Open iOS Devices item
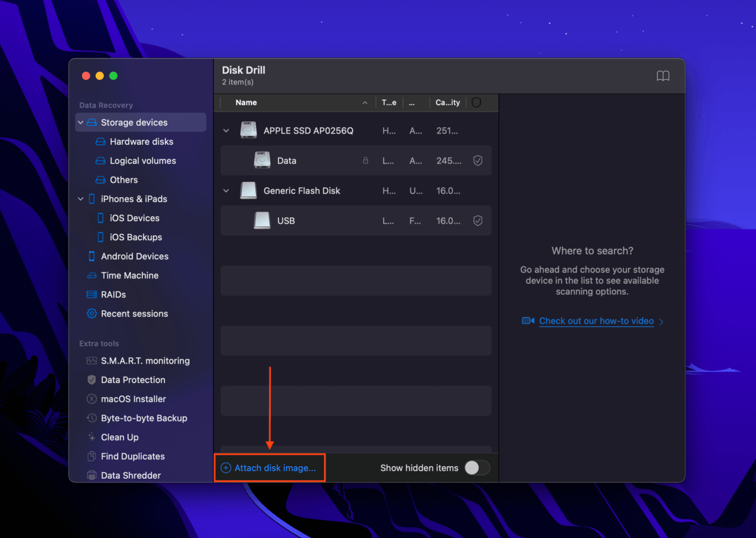The image size is (756, 538). click(x=134, y=218)
